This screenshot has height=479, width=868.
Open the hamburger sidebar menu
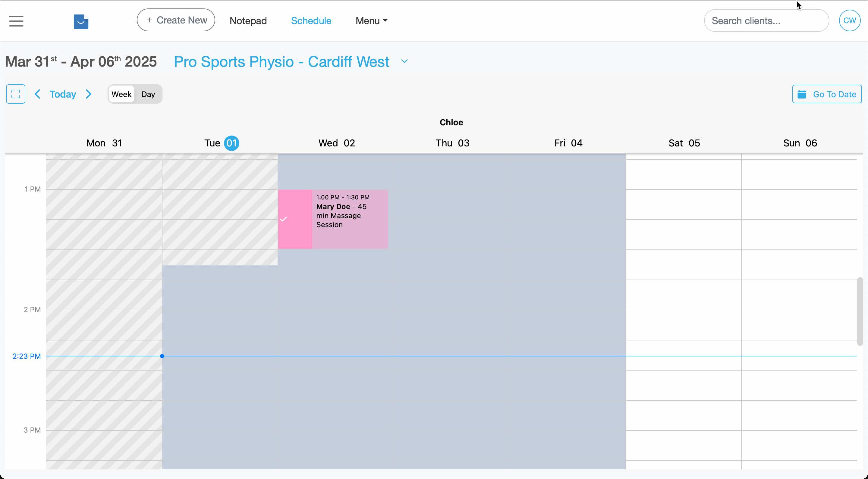click(x=16, y=21)
